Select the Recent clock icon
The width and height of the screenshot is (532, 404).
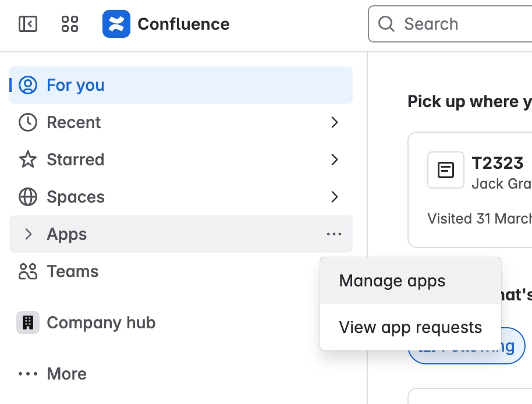coord(29,122)
